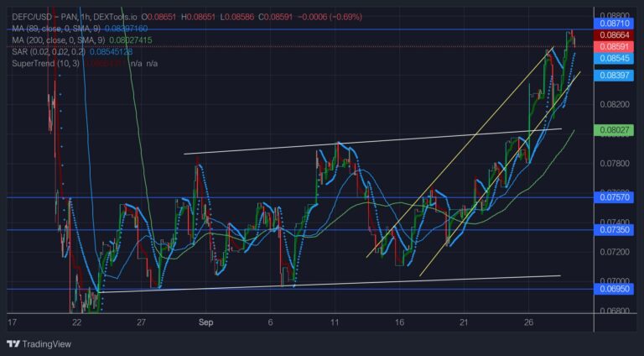Click the 17 date on the time axis
Viewport: 644px width, 356px height.
click(x=12, y=322)
